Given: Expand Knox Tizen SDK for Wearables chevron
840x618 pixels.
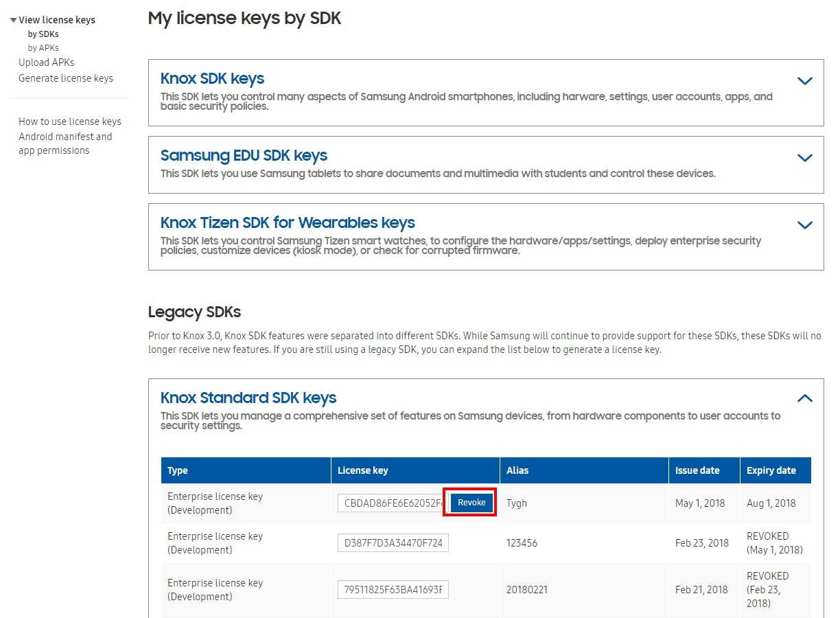Looking at the screenshot, I should click(805, 225).
